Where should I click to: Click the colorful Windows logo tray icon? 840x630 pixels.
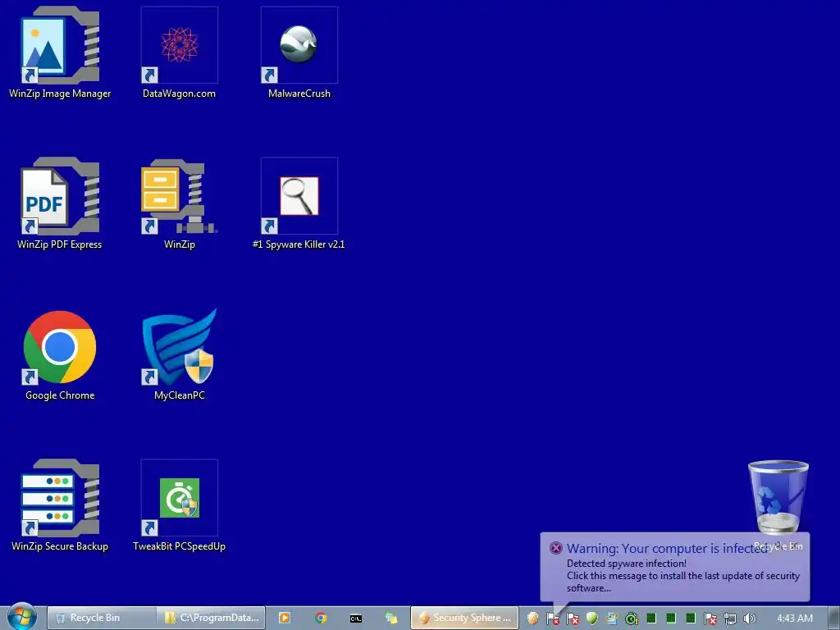[612, 619]
